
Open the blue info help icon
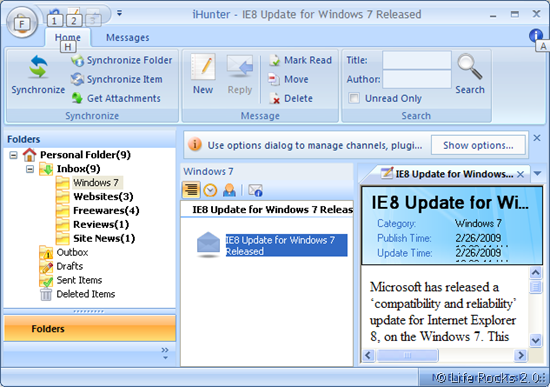[x=536, y=35]
